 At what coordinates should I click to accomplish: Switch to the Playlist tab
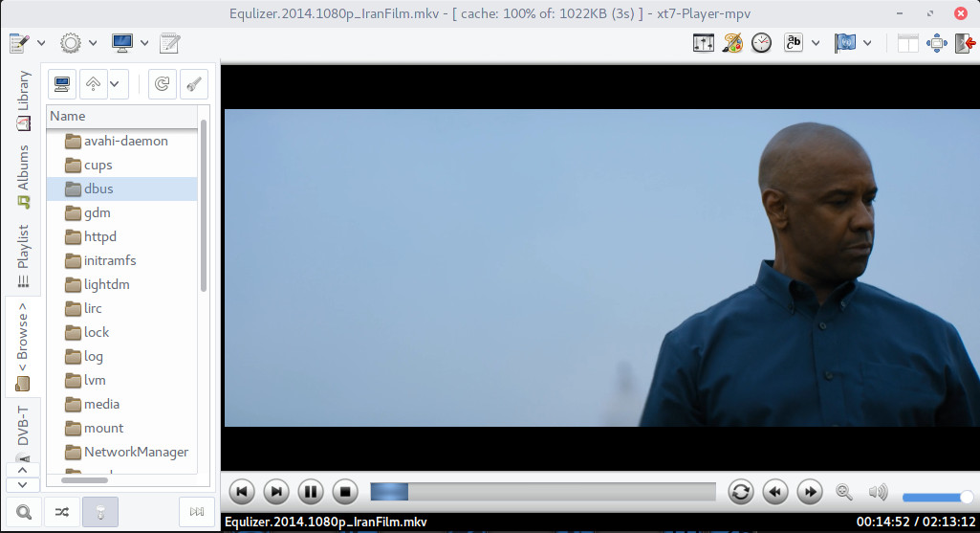(x=23, y=255)
